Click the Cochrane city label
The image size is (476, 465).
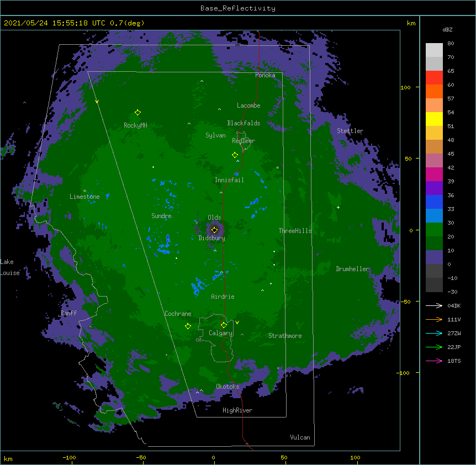(178, 314)
